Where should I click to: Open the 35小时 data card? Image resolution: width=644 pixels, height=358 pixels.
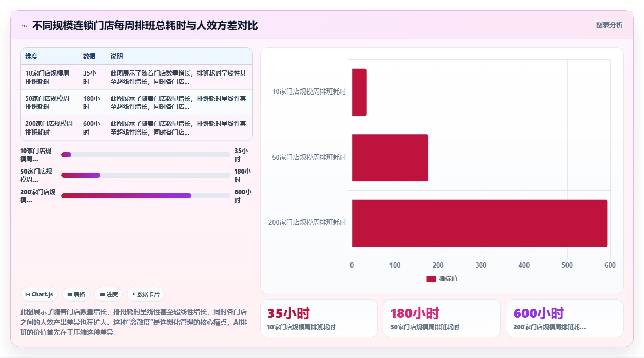tap(319, 318)
